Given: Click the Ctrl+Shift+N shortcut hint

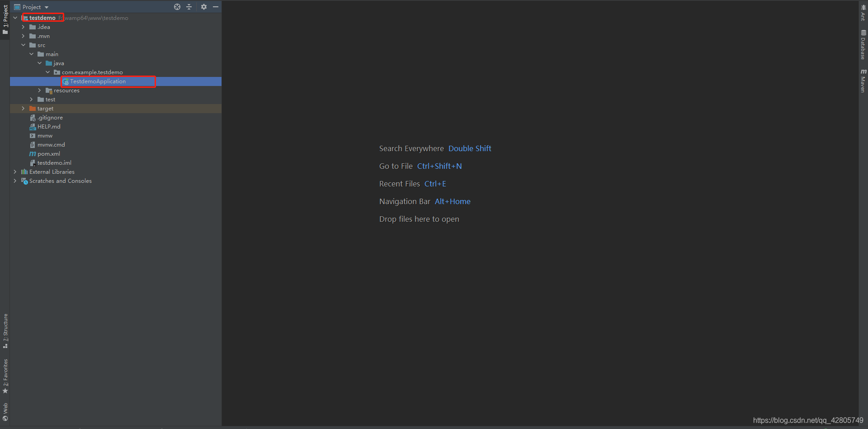Looking at the screenshot, I should 439,166.
